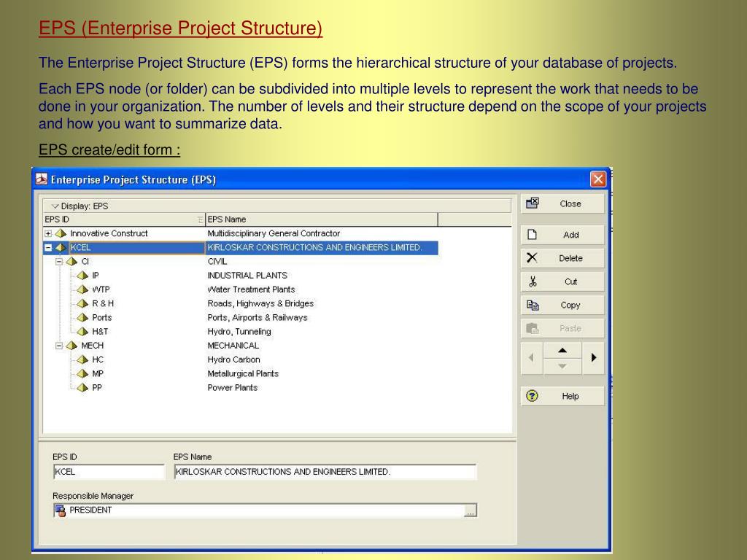Click the IP node pyramid icon
This screenshot has height=560, width=747.
[82, 275]
